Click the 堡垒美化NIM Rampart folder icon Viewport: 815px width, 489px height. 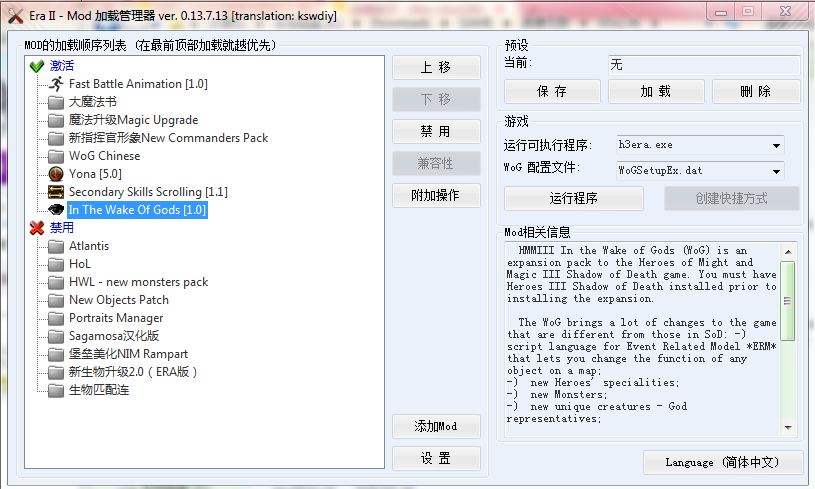pos(56,354)
